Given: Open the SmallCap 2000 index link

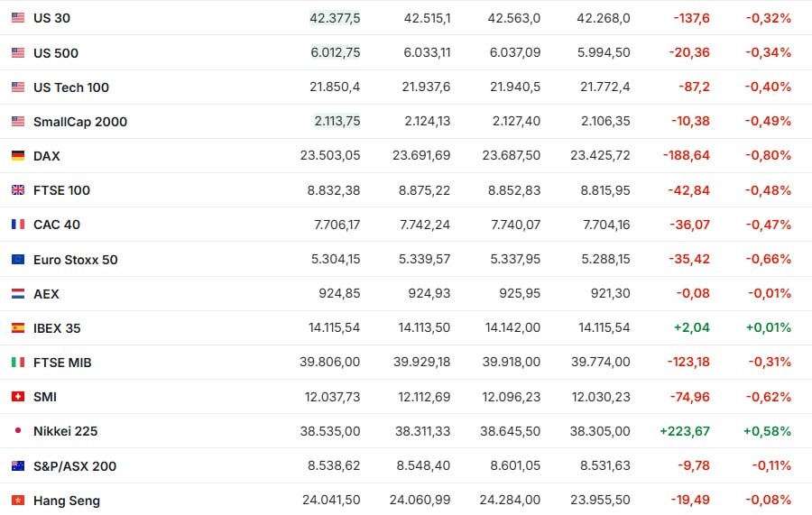Looking at the screenshot, I should pos(80,122).
